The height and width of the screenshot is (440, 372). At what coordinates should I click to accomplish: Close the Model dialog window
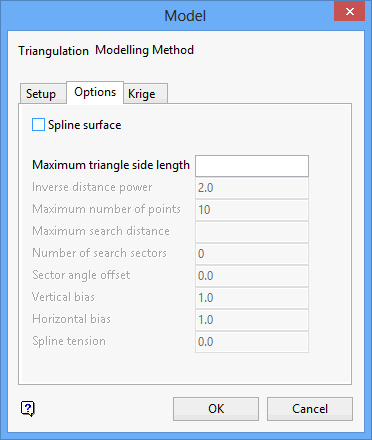(x=349, y=11)
